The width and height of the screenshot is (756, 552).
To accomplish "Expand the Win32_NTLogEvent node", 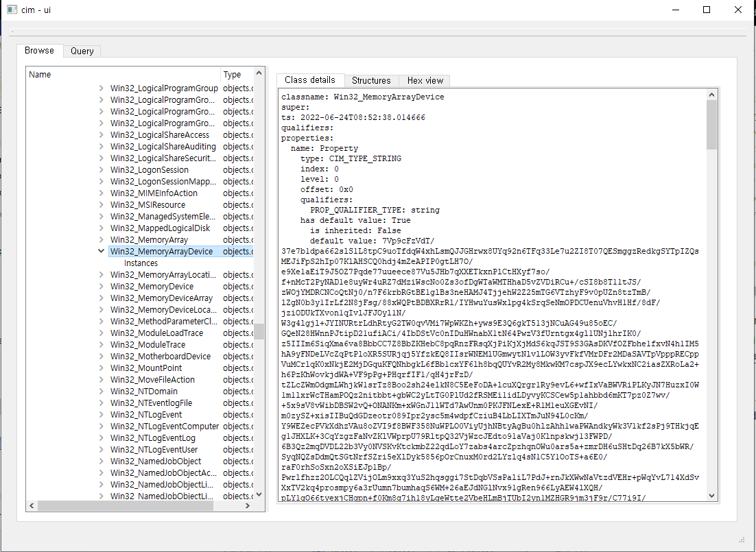I will pos(102,415).
